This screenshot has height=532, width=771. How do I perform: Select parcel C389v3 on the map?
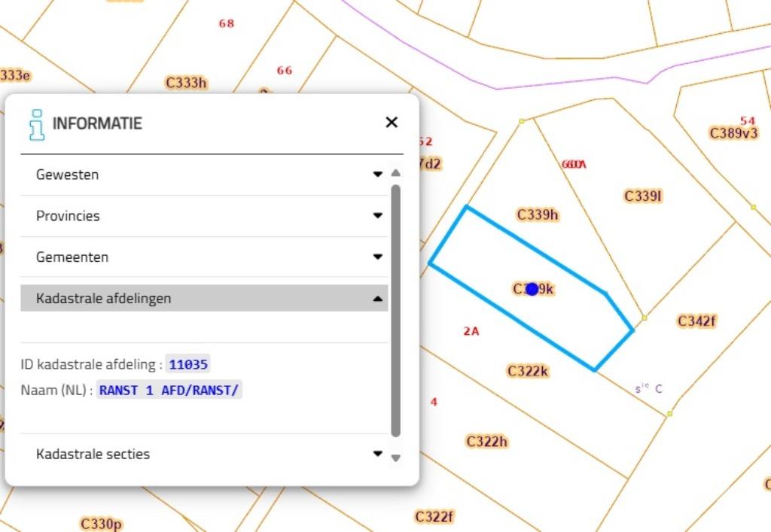click(733, 133)
